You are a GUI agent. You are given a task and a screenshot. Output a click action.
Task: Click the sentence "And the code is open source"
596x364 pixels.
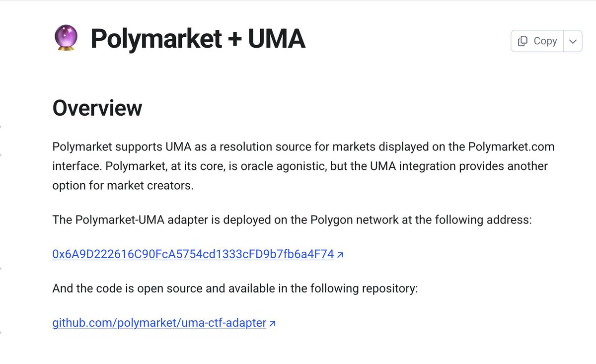point(235,288)
